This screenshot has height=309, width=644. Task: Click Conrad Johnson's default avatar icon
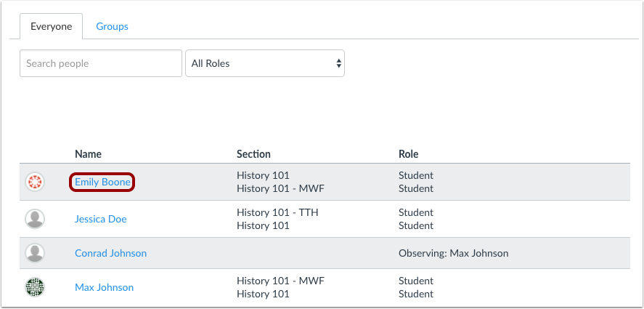35,253
